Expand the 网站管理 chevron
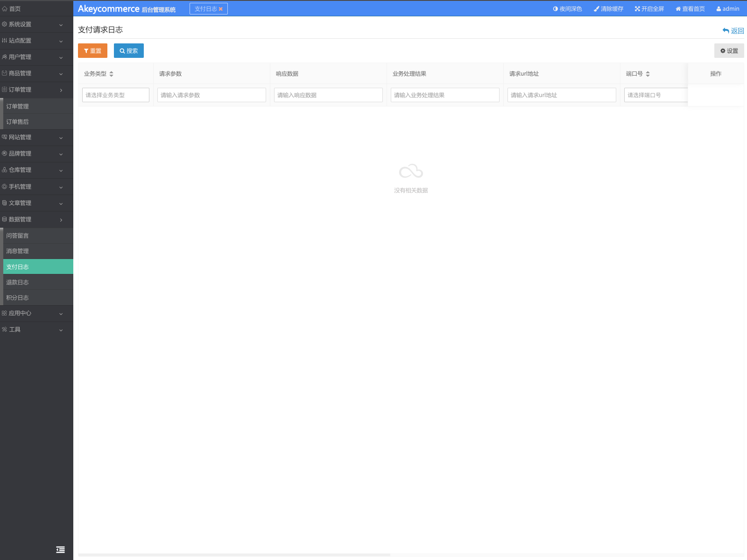 click(61, 138)
